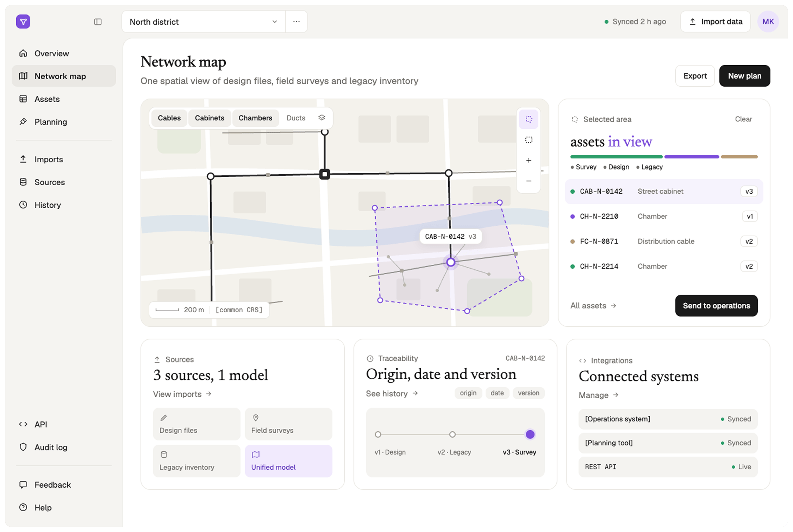Select the CH-N-2214 Chamber row
The height and width of the screenshot is (532, 793).
coord(664,266)
